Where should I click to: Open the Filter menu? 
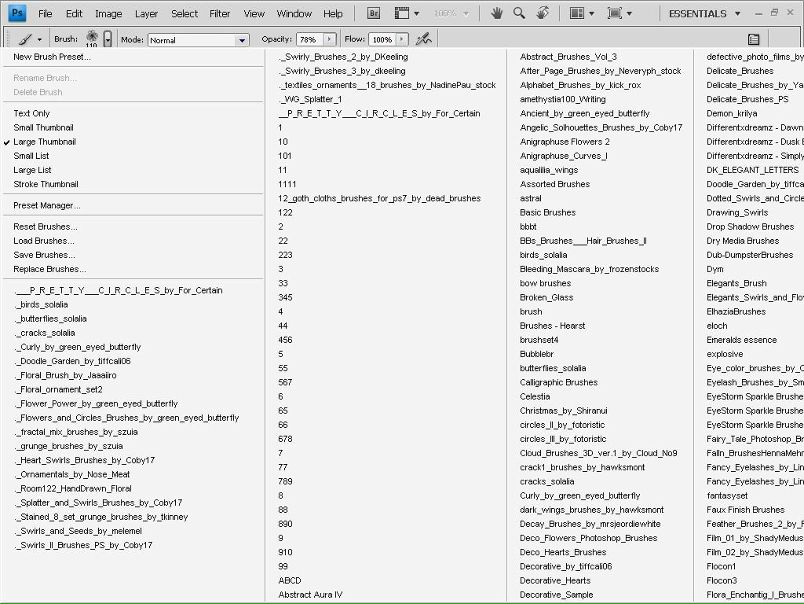point(220,14)
